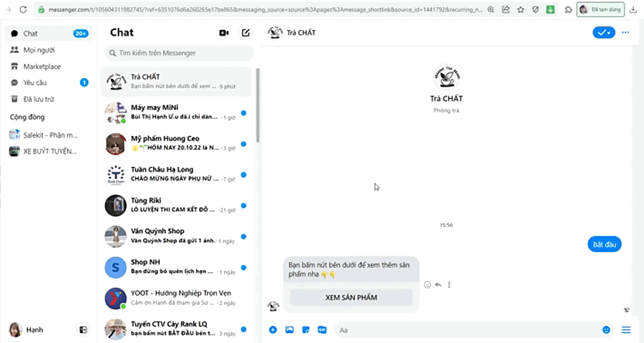
Task: Click the XEM SẢN PHẨM button
Action: tap(351, 297)
